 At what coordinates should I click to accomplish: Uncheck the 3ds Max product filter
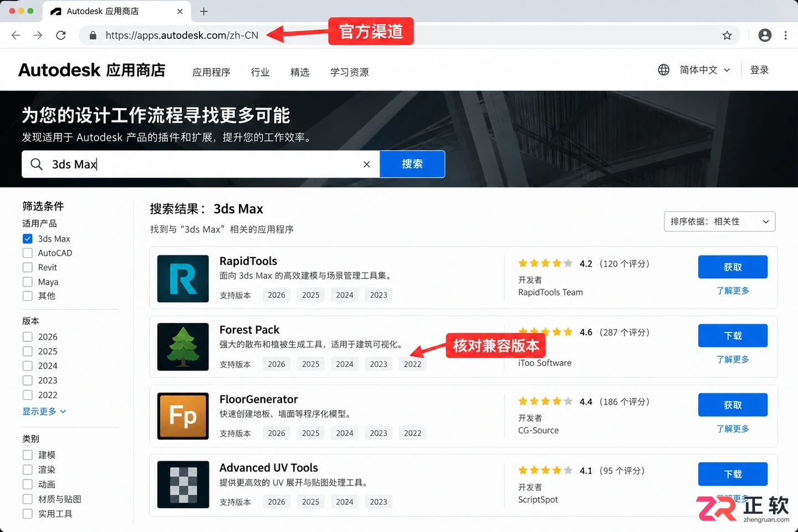point(28,238)
